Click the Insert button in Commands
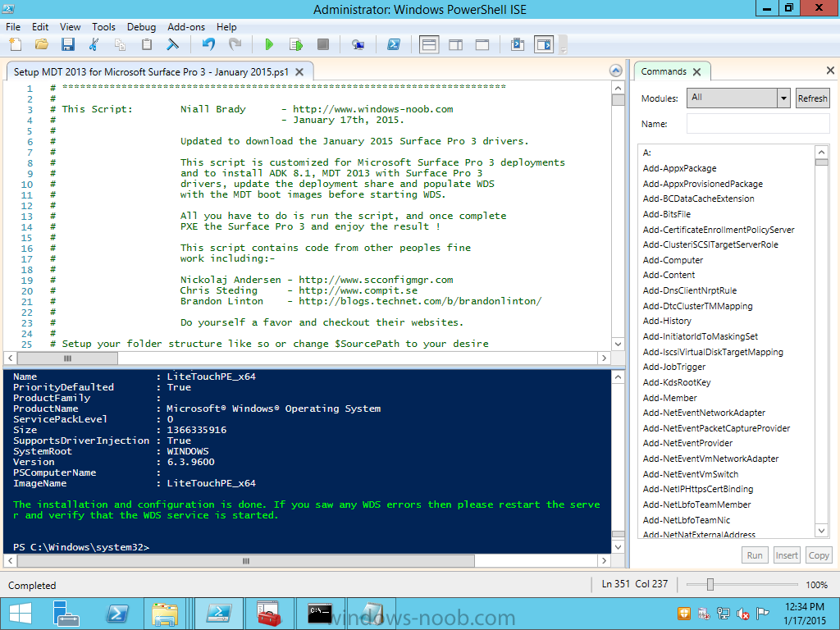Screen dimensions: 840x630 tap(787, 555)
